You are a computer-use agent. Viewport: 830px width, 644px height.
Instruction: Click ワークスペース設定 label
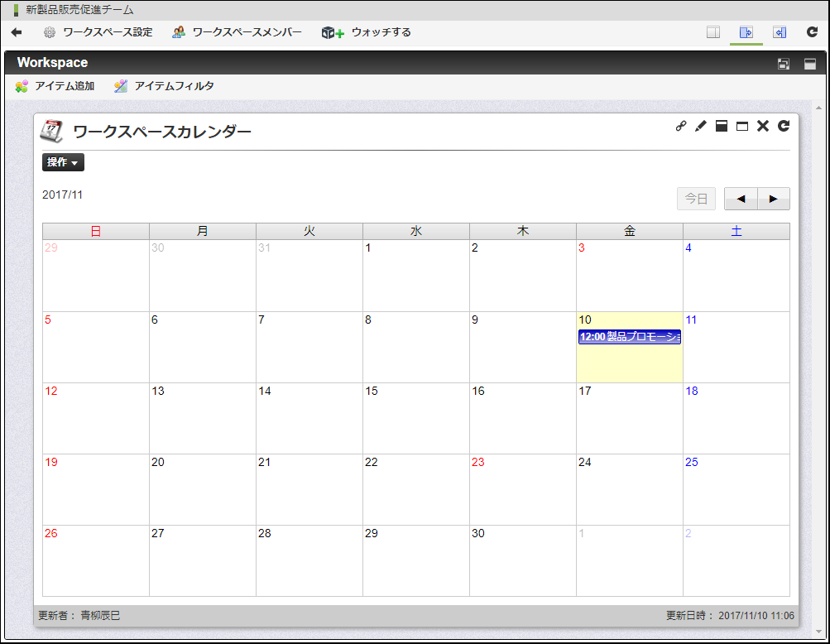click(x=108, y=32)
